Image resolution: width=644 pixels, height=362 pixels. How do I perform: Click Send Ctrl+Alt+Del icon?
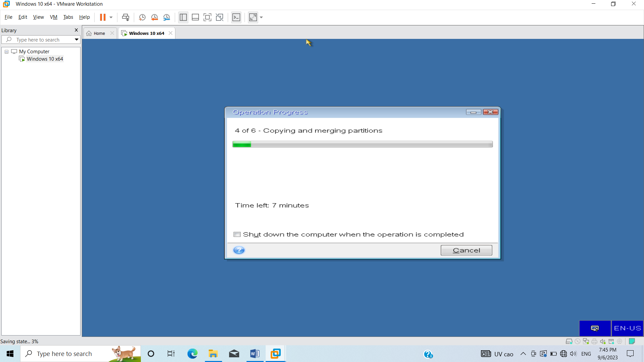click(125, 17)
